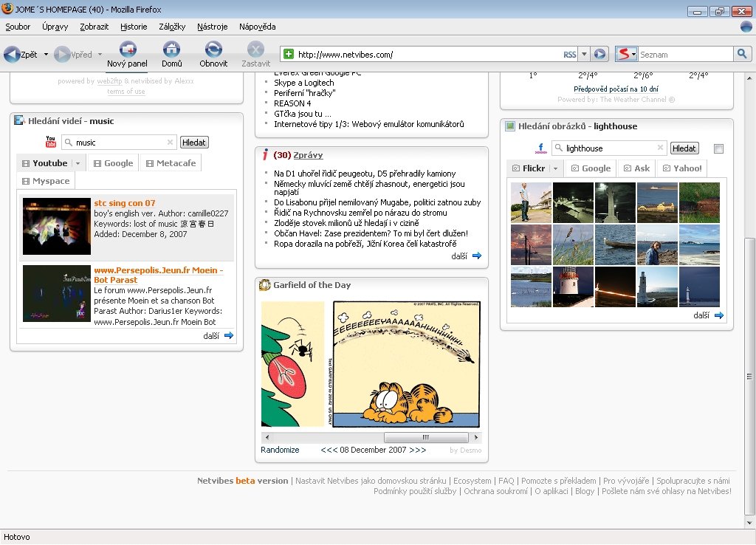The width and height of the screenshot is (756, 545).
Task: Click the comic scrollbar left arrow
Action: click(x=267, y=437)
